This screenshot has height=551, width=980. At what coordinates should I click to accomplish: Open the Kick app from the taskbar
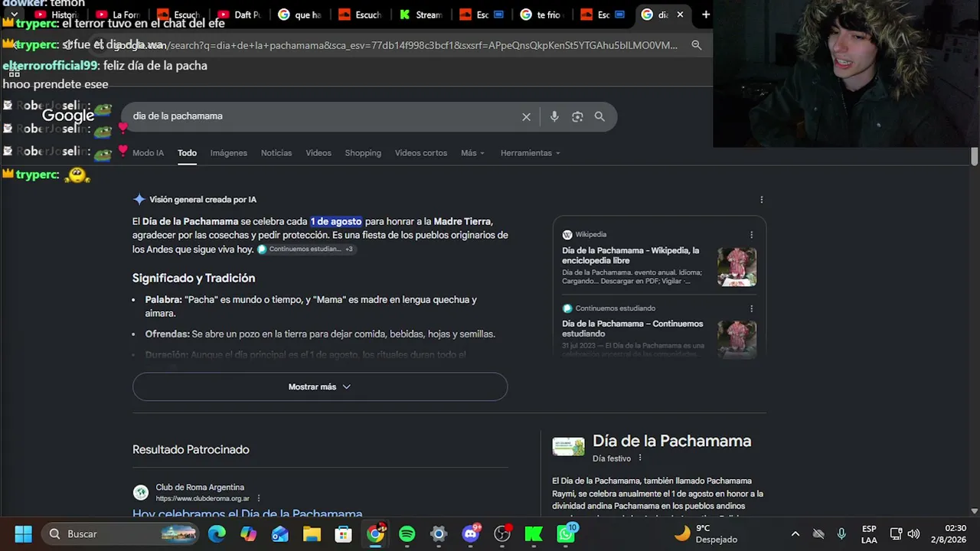pyautogui.click(x=534, y=533)
